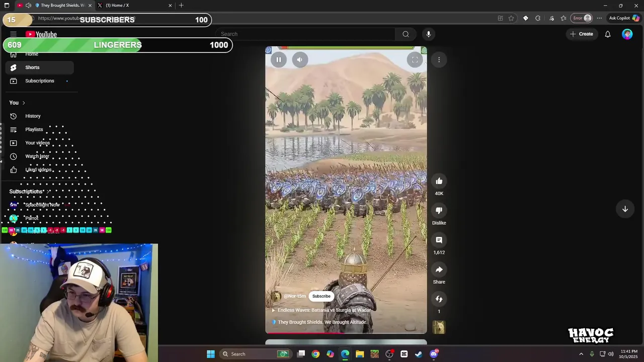Expand the You section

pyautogui.click(x=18, y=103)
